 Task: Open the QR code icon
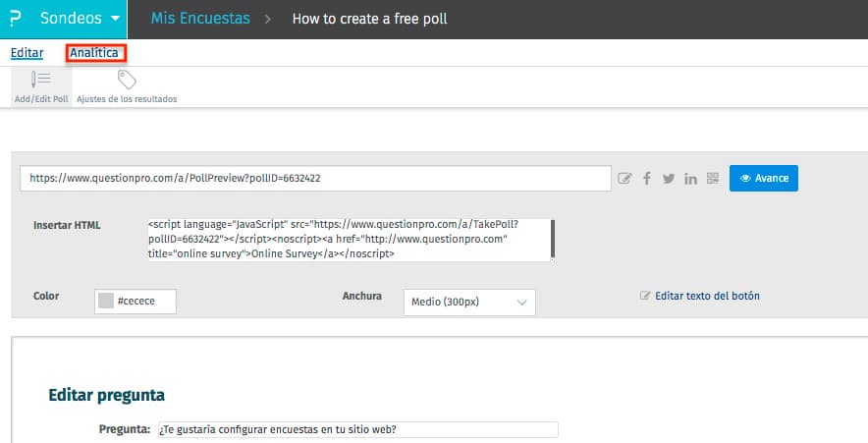click(713, 178)
